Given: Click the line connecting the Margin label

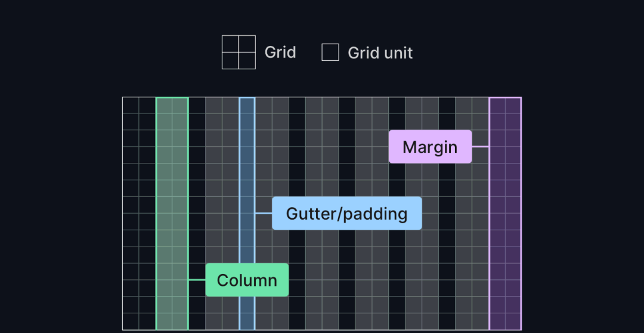Looking at the screenshot, I should point(480,146).
